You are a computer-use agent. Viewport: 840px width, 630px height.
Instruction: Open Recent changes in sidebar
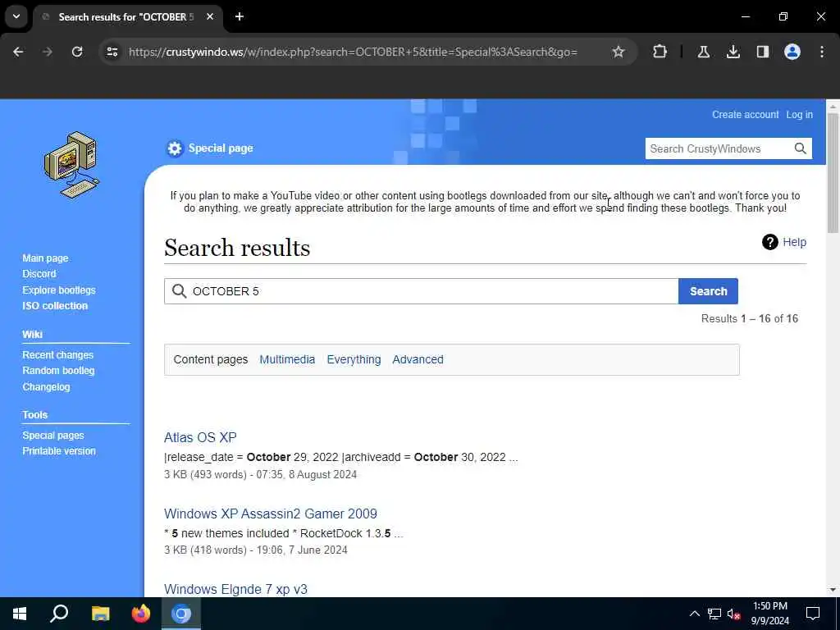tap(58, 354)
